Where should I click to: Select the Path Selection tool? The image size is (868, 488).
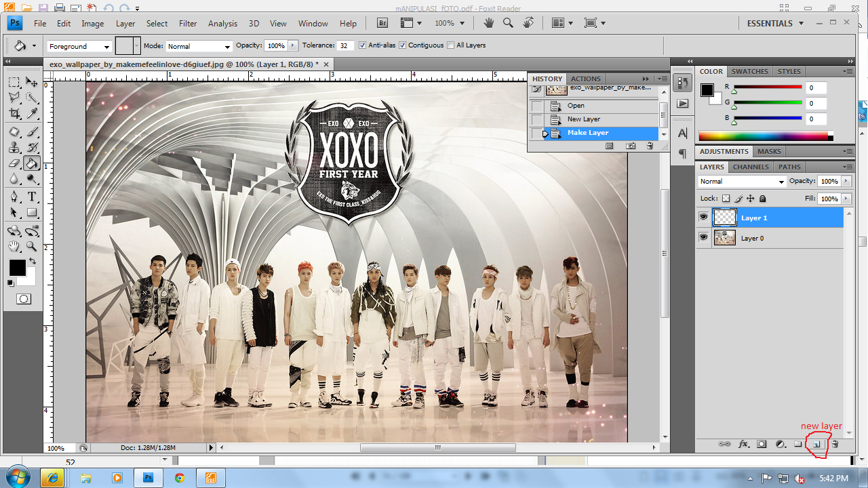pos(14,212)
